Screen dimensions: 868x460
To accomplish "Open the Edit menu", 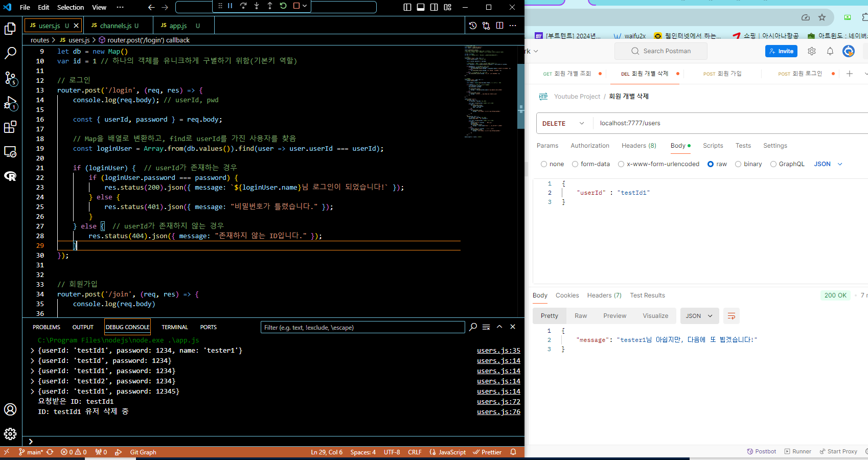I will coord(43,7).
